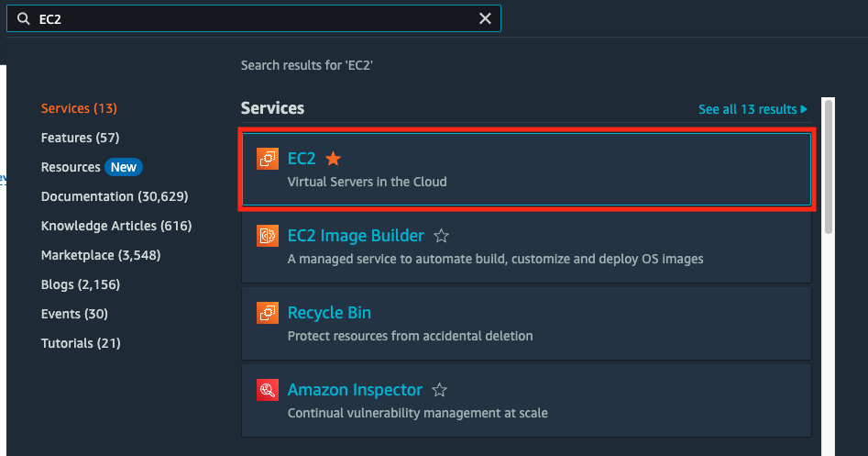Select Knowledge Articles (616) category
868x456 pixels.
point(116,226)
